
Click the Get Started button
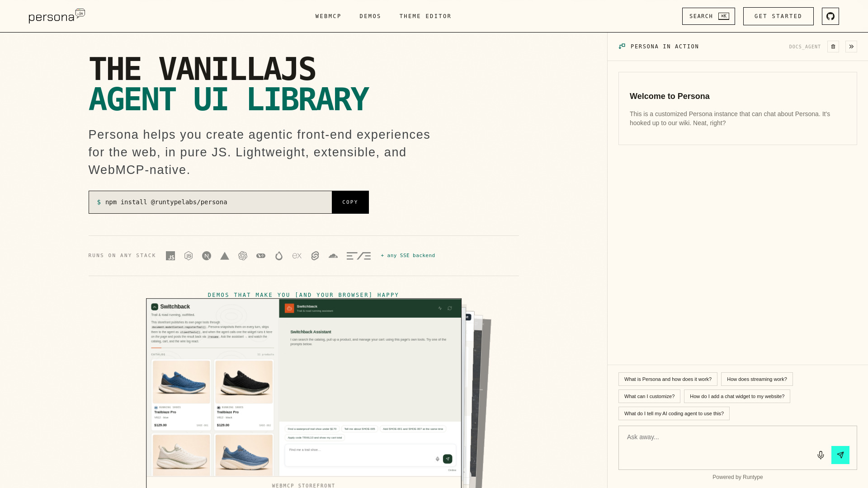778,16
